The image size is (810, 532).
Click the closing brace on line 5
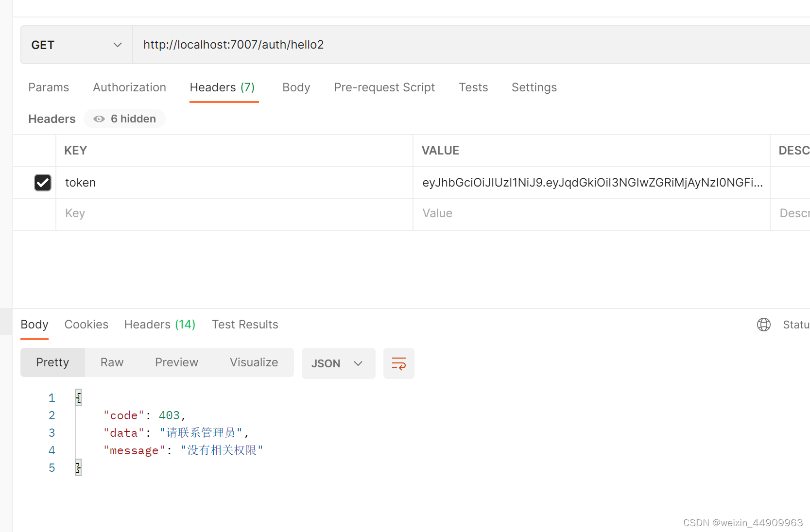point(78,468)
